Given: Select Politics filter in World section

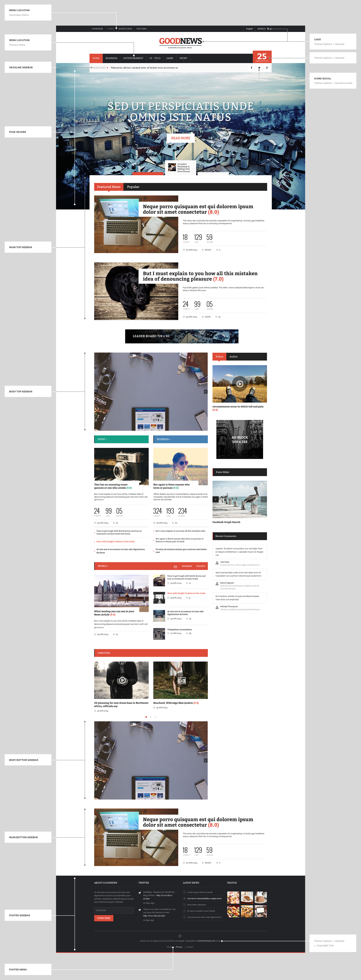Looking at the screenshot, I should point(201,566).
